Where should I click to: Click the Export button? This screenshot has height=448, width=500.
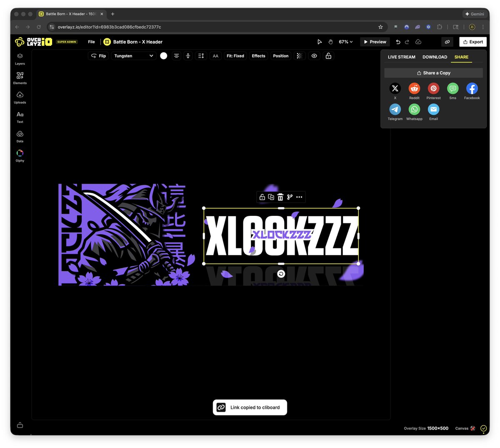point(473,42)
